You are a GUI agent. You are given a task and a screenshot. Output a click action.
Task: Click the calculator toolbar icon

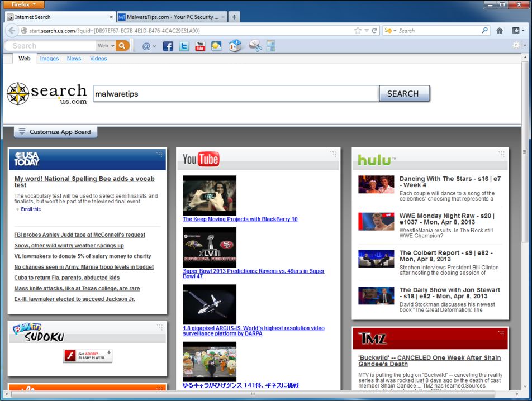270,46
